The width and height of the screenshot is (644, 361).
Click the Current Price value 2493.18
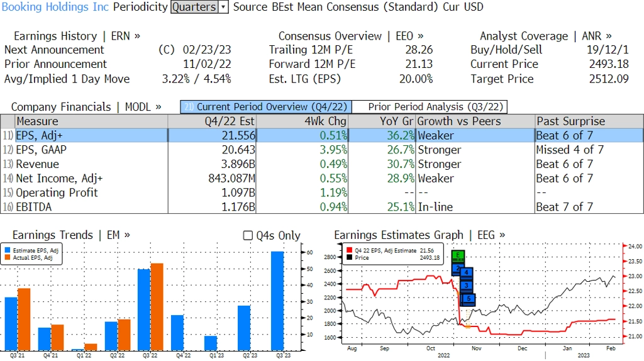[x=609, y=64]
